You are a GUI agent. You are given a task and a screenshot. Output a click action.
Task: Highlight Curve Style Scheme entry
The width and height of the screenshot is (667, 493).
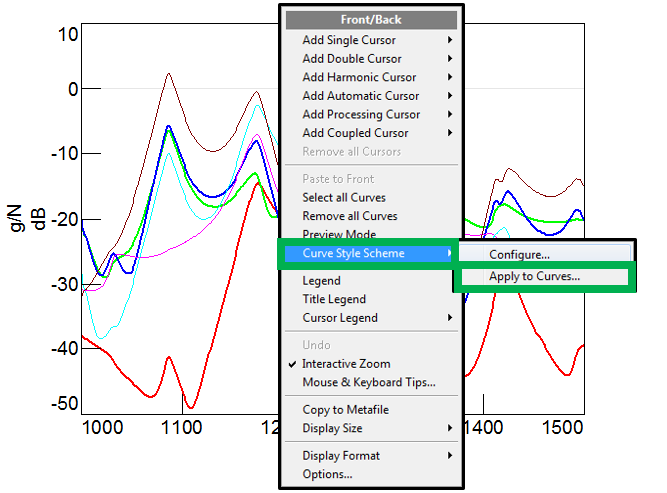click(353, 254)
